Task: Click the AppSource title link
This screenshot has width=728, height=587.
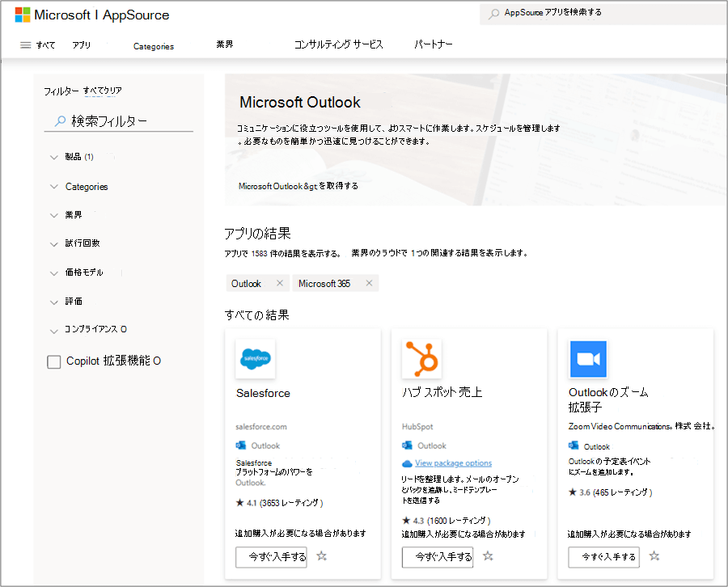Action: coord(136,15)
